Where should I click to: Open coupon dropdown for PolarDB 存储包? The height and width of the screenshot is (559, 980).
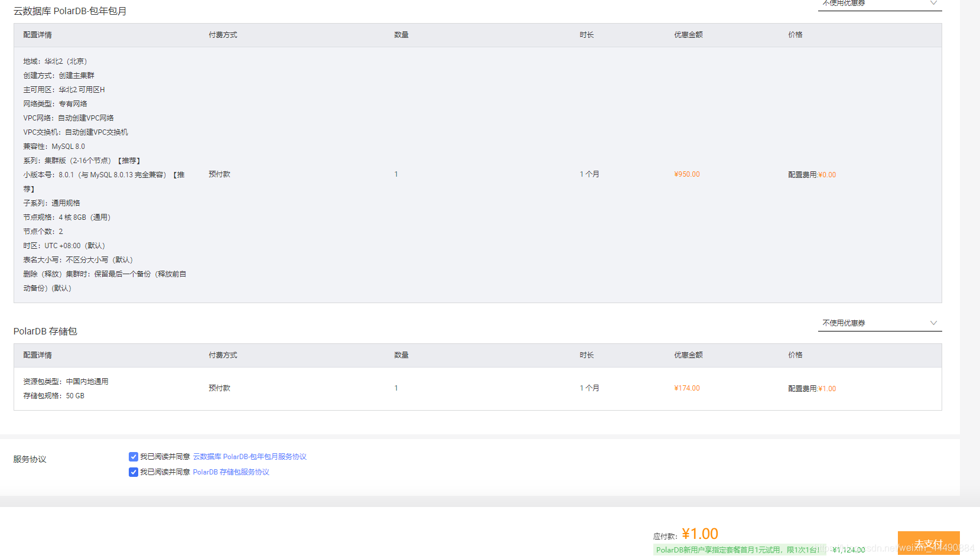880,323
